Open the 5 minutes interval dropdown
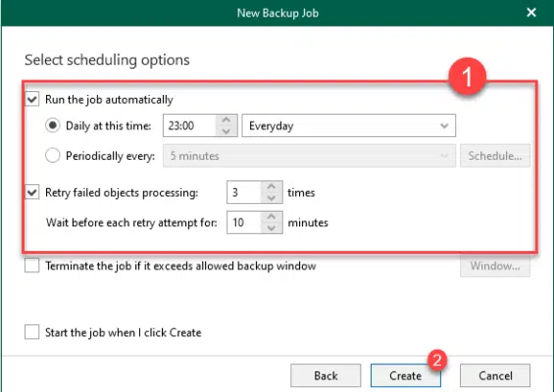Image resolution: width=554 pixels, height=392 pixels. click(309, 156)
